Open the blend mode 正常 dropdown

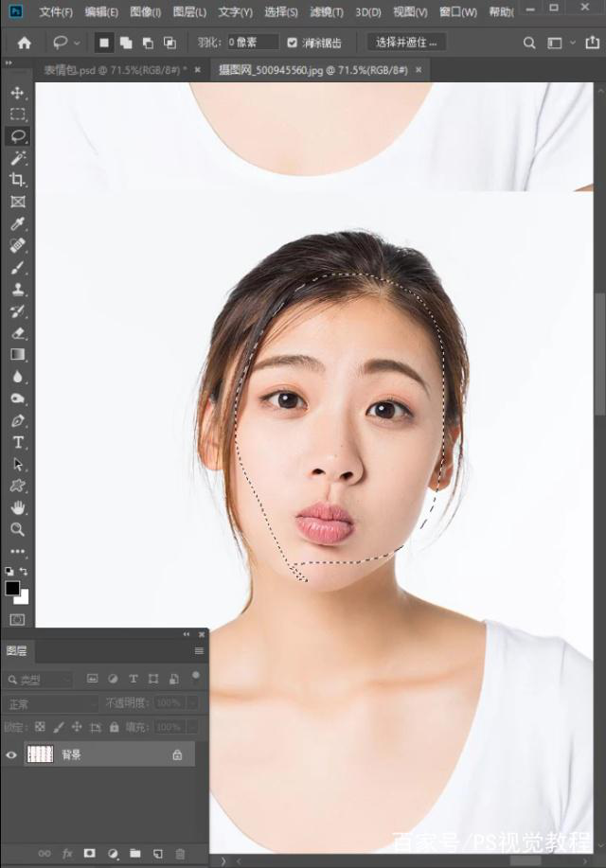[51, 703]
